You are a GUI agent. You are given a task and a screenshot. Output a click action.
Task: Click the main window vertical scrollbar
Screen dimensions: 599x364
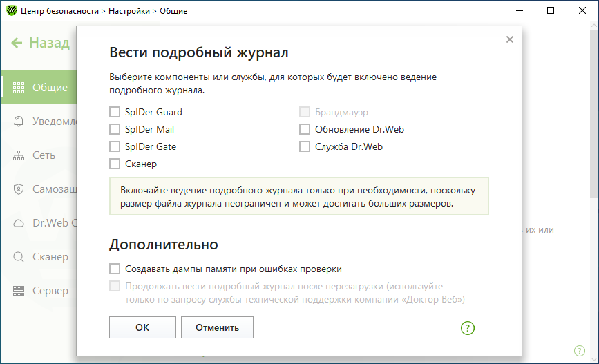pos(594,115)
